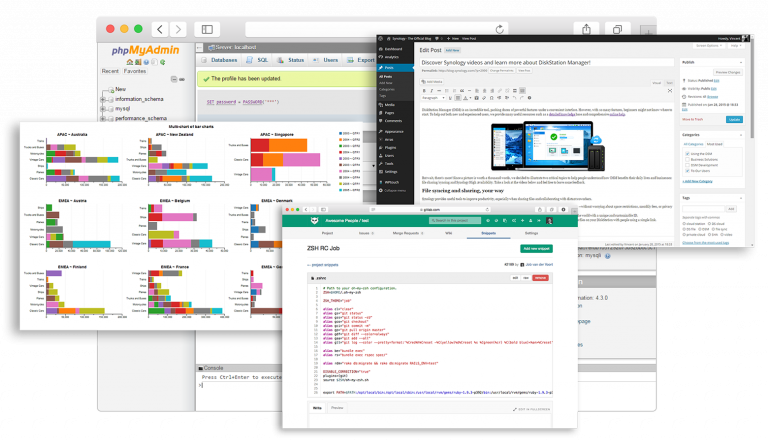Click the project snippets back link

tap(323, 265)
